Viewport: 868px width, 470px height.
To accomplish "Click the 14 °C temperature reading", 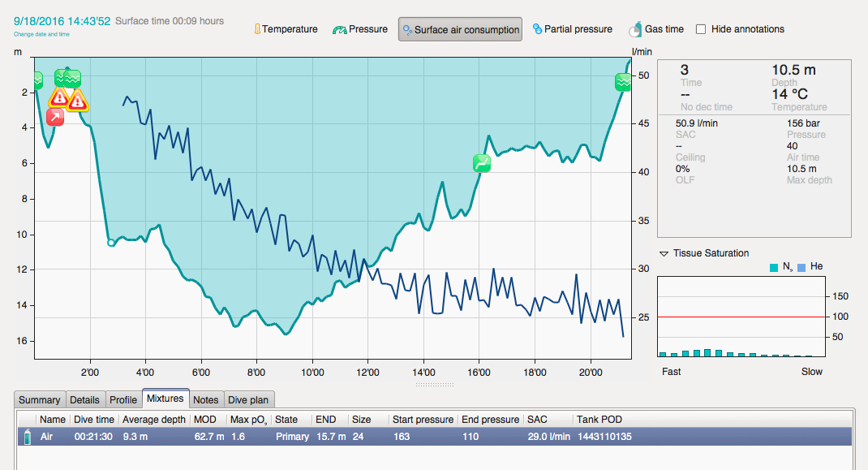I will [x=789, y=94].
